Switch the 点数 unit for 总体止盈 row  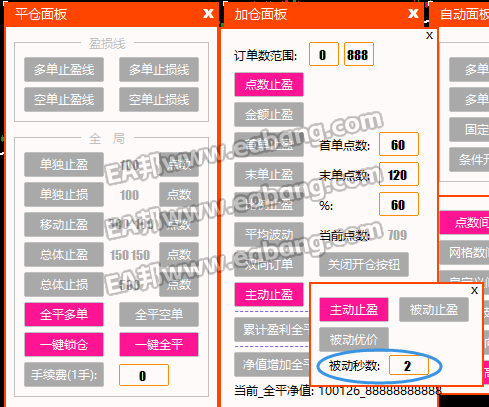(179, 254)
